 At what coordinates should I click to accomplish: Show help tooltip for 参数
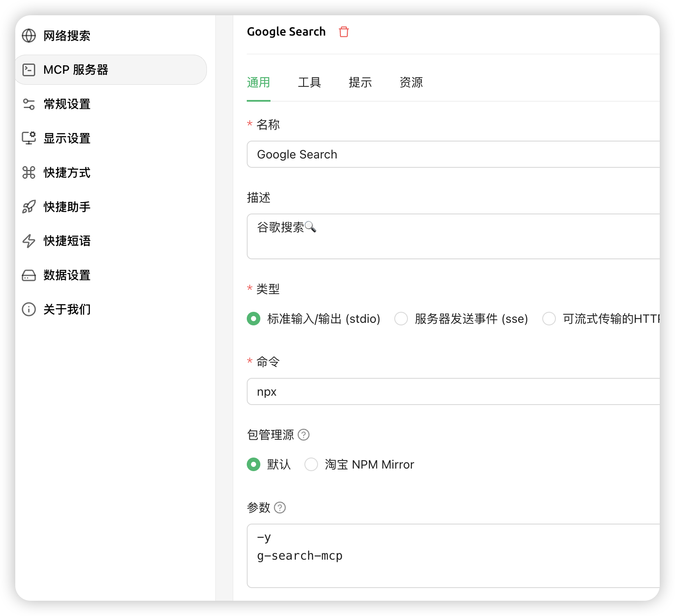280,508
